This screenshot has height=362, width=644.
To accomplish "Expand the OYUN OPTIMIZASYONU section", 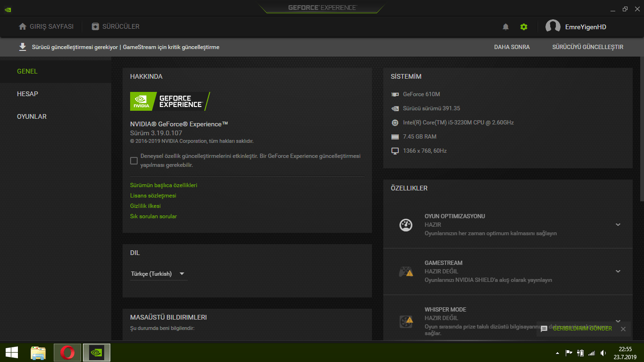I will (618, 225).
